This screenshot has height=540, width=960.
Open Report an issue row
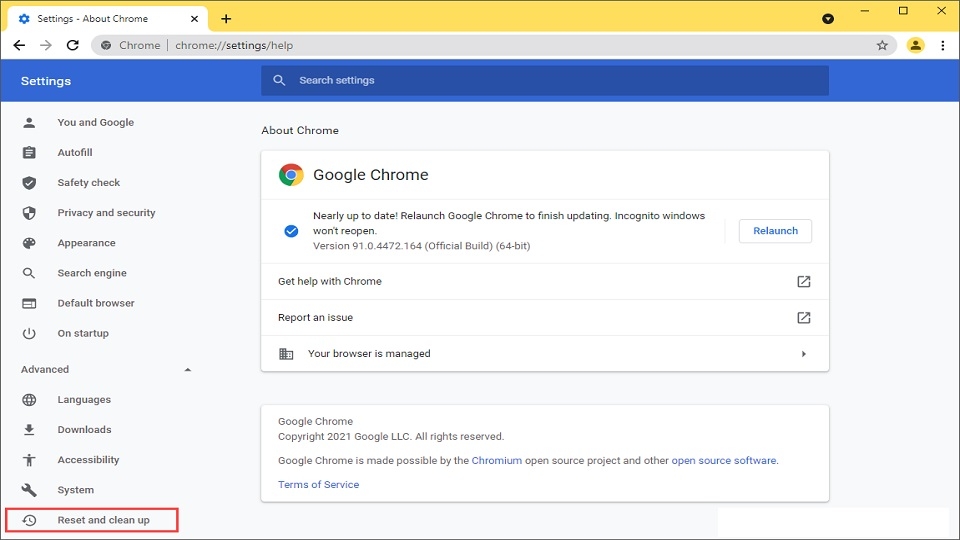click(545, 318)
